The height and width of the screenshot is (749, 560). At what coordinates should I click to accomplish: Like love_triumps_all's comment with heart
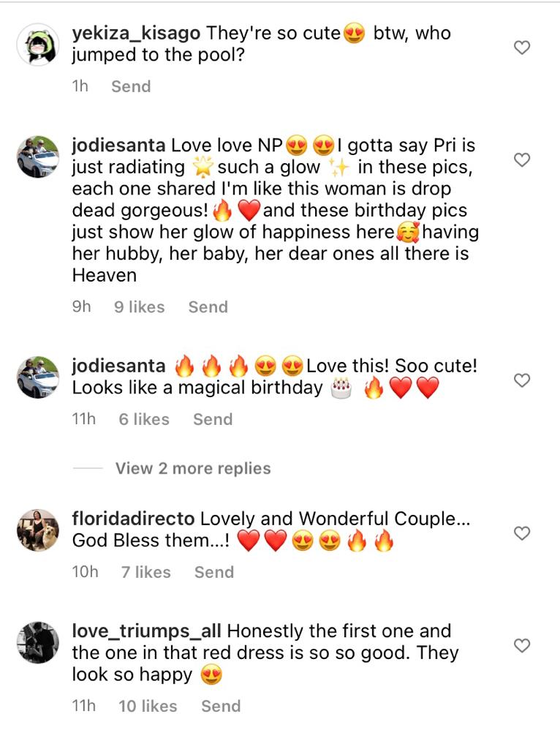pyautogui.click(x=521, y=646)
